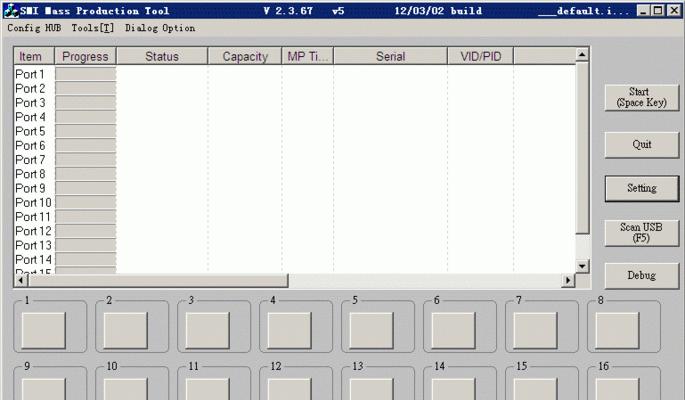Sort by the Item column header
The image size is (685, 400).
pyautogui.click(x=34, y=56)
